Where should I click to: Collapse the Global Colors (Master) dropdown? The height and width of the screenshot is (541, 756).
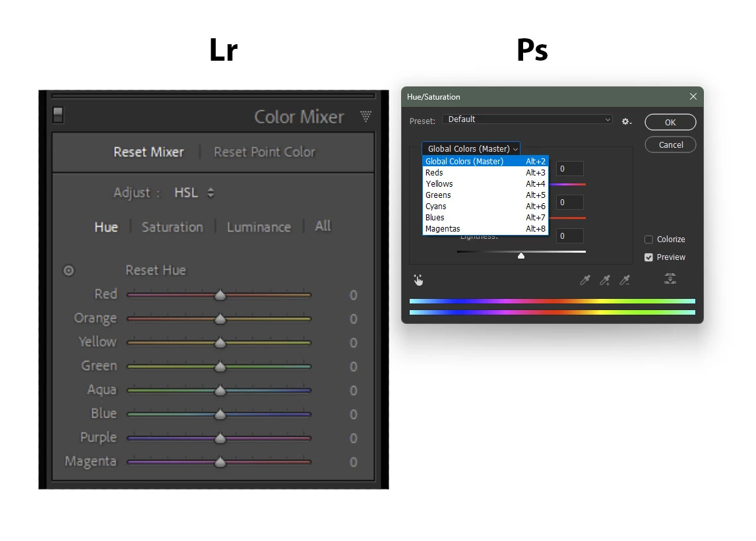click(x=471, y=148)
